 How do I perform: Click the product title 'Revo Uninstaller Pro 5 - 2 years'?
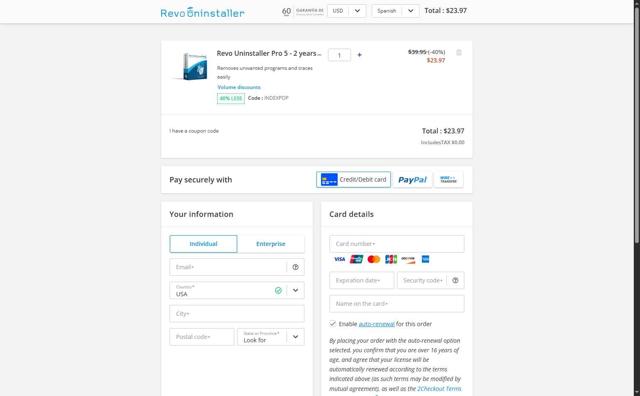pos(266,53)
